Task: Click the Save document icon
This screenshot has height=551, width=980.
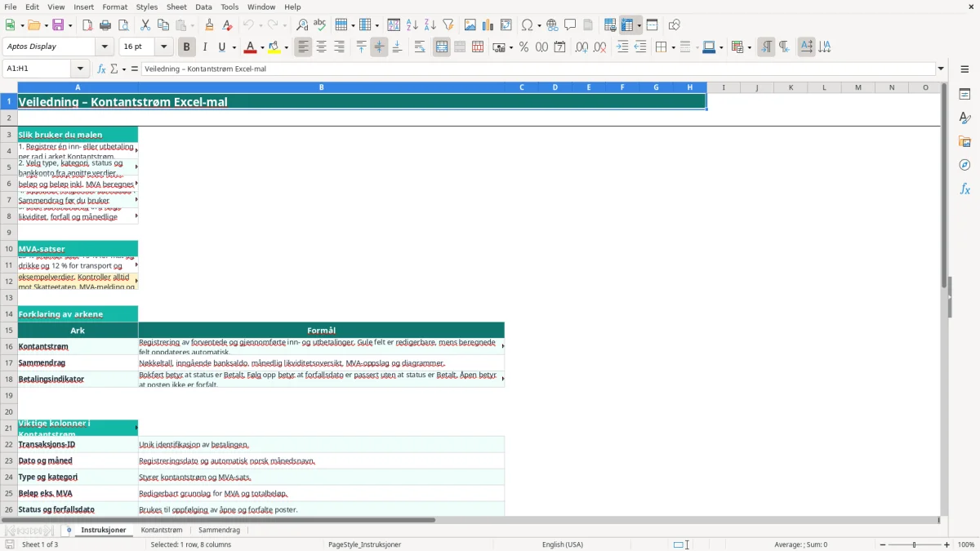Action: pyautogui.click(x=58, y=25)
